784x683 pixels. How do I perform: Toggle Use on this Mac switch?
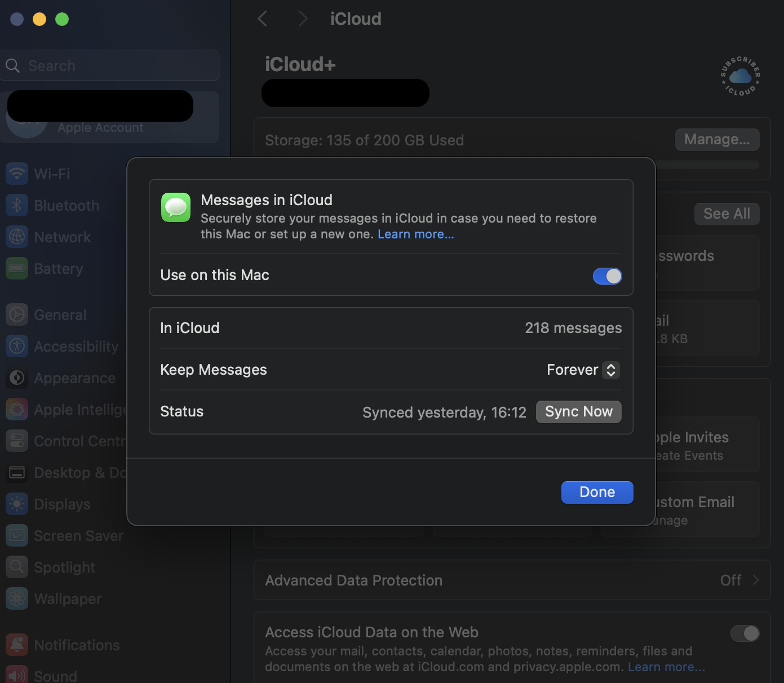pos(608,276)
